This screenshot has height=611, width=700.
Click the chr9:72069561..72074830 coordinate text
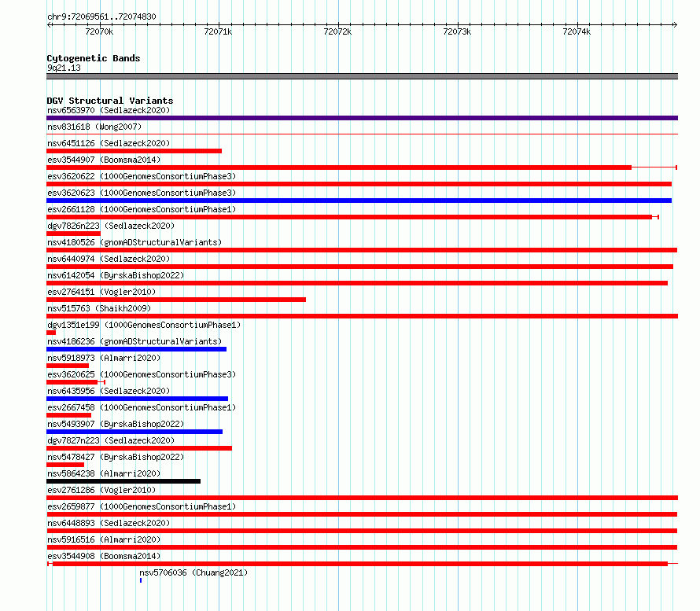pyautogui.click(x=101, y=17)
